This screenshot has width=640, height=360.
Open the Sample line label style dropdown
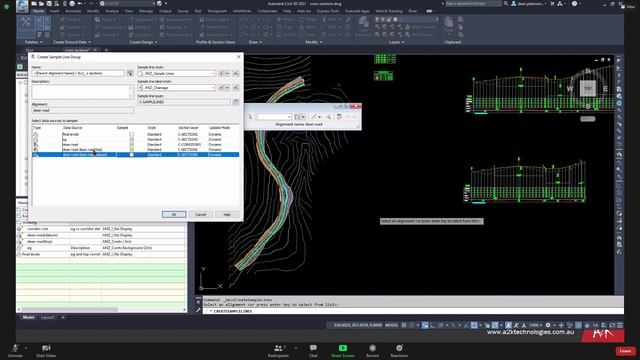[213, 88]
